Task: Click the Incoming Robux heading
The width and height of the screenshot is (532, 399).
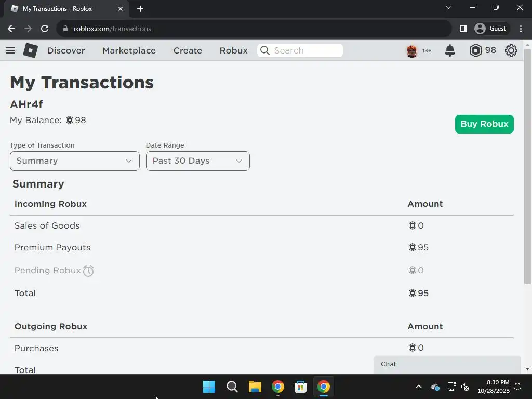Action: click(50, 204)
